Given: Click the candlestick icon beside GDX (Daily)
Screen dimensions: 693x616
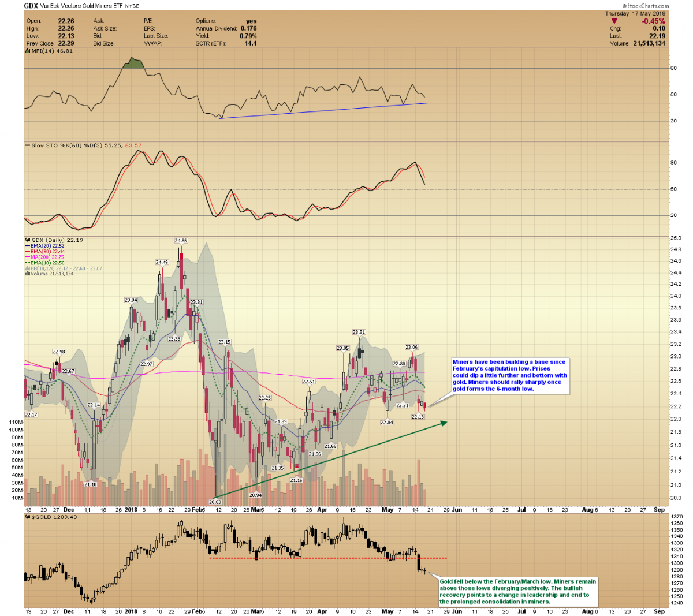Looking at the screenshot, I should [27, 240].
